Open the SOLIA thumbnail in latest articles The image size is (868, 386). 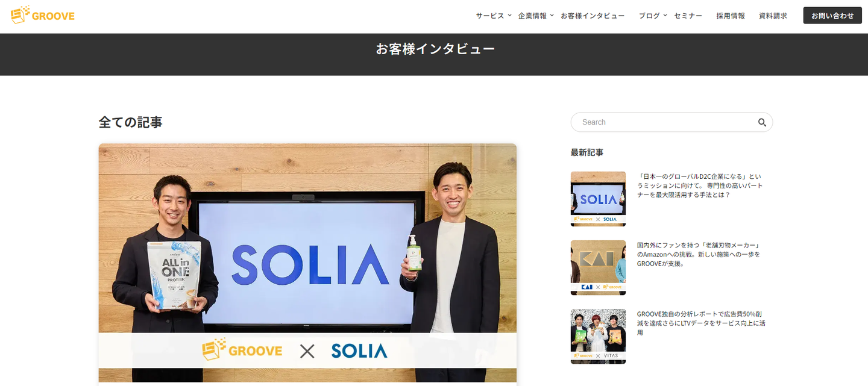(598, 199)
